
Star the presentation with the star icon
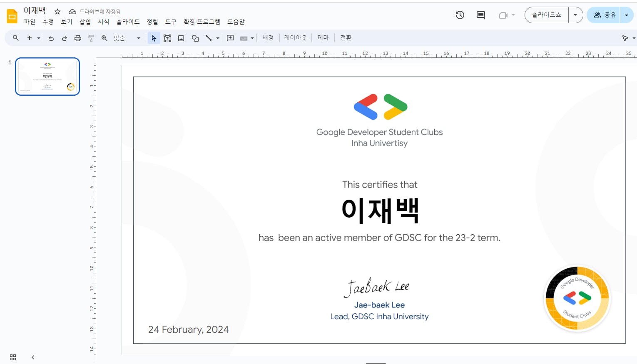(57, 12)
